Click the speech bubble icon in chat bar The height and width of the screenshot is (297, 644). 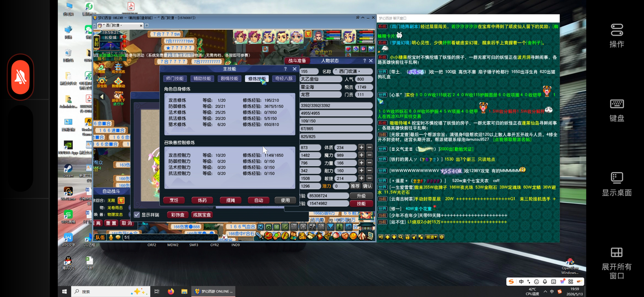click(x=118, y=238)
